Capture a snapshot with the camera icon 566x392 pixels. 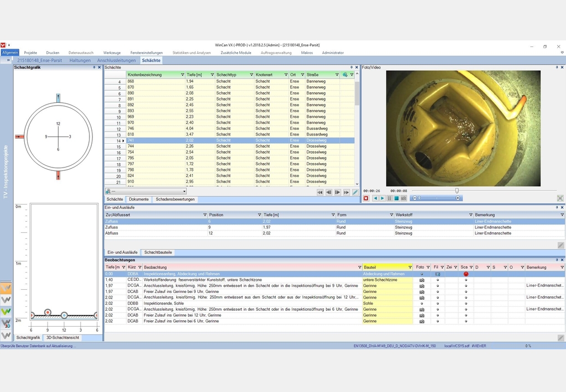click(403, 198)
